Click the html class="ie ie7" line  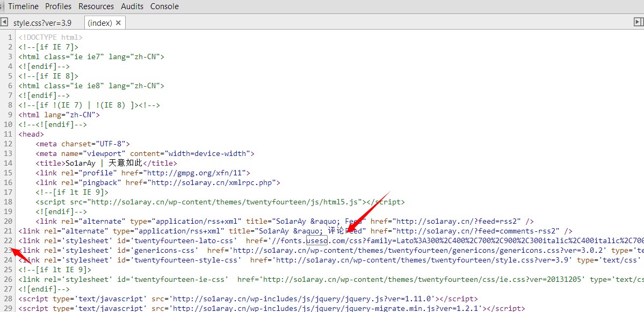click(x=91, y=57)
